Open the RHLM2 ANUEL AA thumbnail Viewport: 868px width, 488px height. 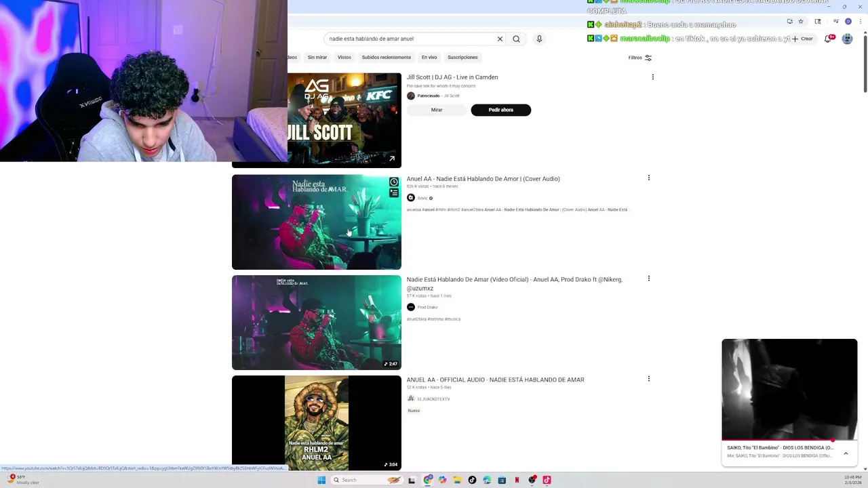tap(317, 423)
